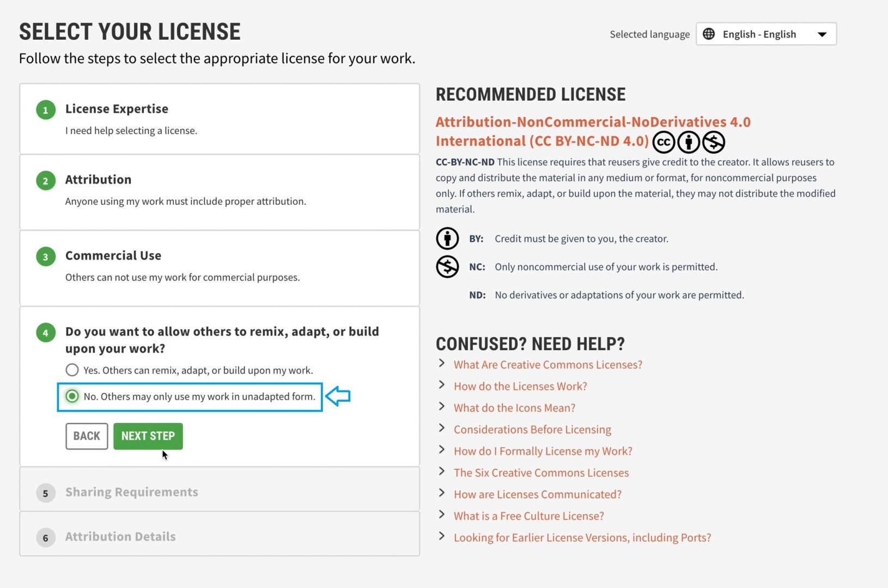Viewport: 888px width, 588px height.
Task: Click the globe icon in the language selector
Action: 709,34
